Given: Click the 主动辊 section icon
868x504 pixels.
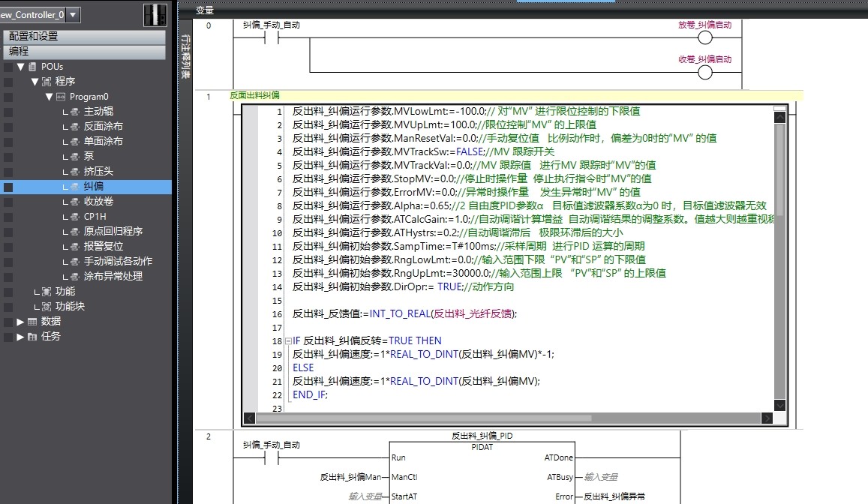Looking at the screenshot, I should click(75, 112).
